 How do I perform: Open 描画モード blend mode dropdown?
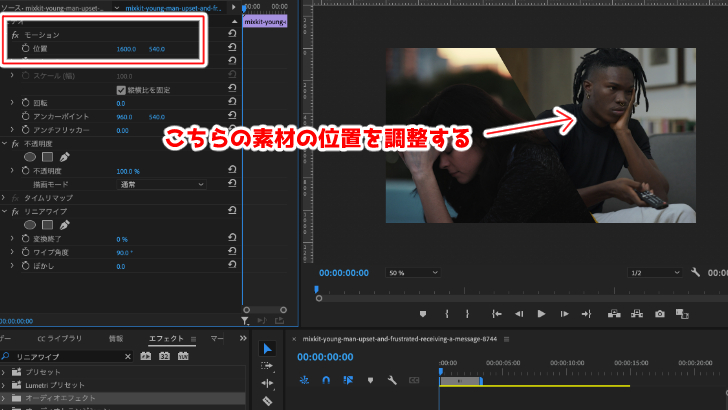(x=161, y=184)
